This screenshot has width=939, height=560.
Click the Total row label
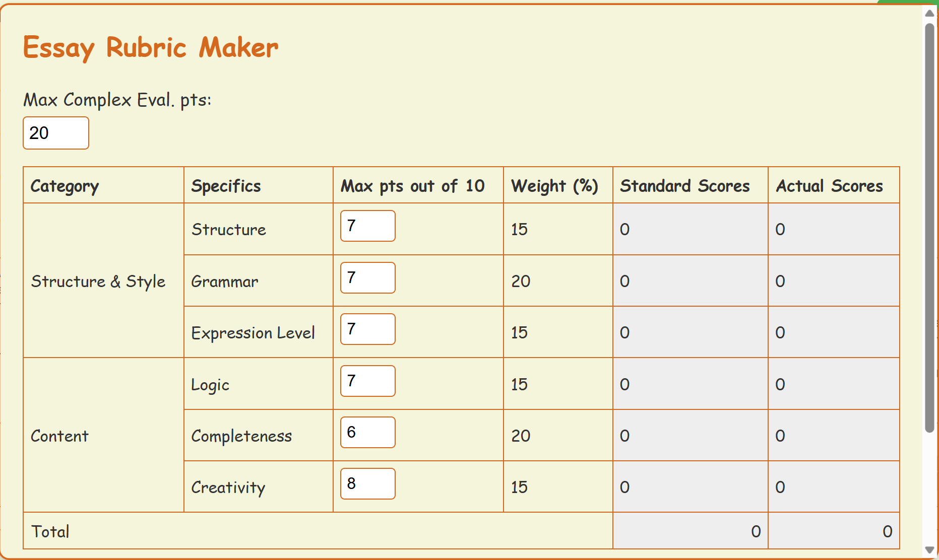50,531
